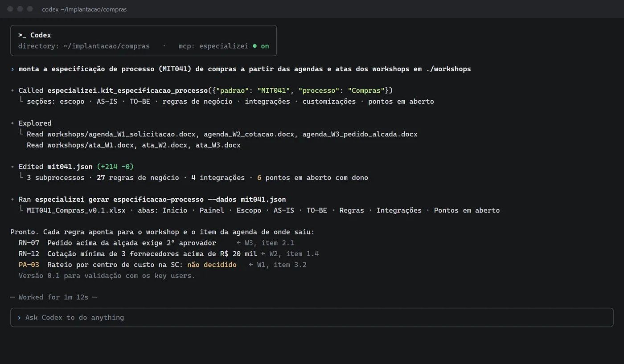Click the window title "codex ~/implantacao/compras"

pos(84,9)
